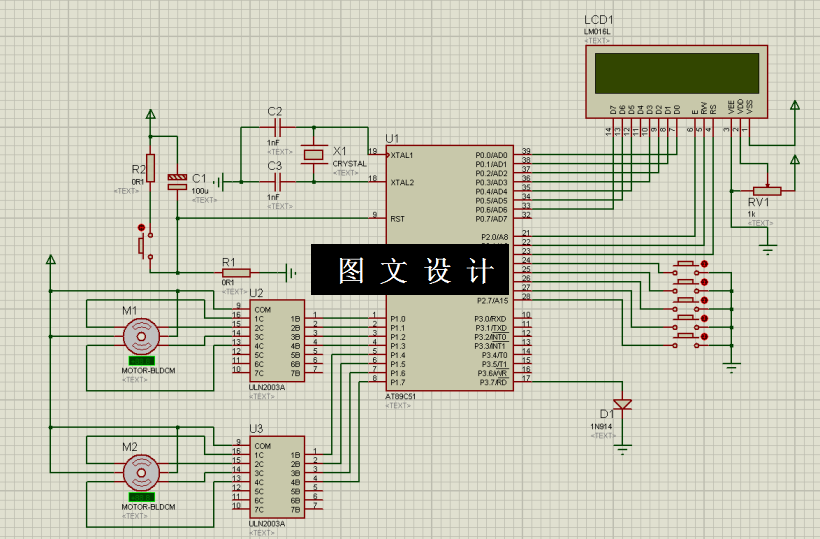
Task: Click the 'MOTOR-BLDCM' text under M1
Action: [x=149, y=371]
